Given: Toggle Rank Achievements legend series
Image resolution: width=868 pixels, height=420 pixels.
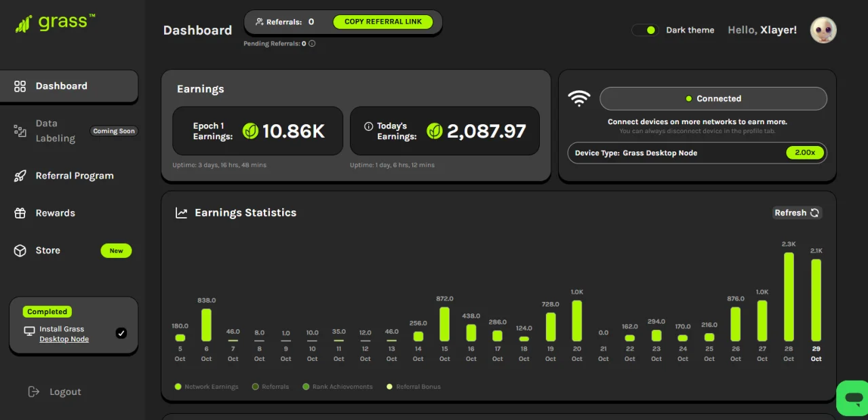Looking at the screenshot, I should pyautogui.click(x=338, y=387).
